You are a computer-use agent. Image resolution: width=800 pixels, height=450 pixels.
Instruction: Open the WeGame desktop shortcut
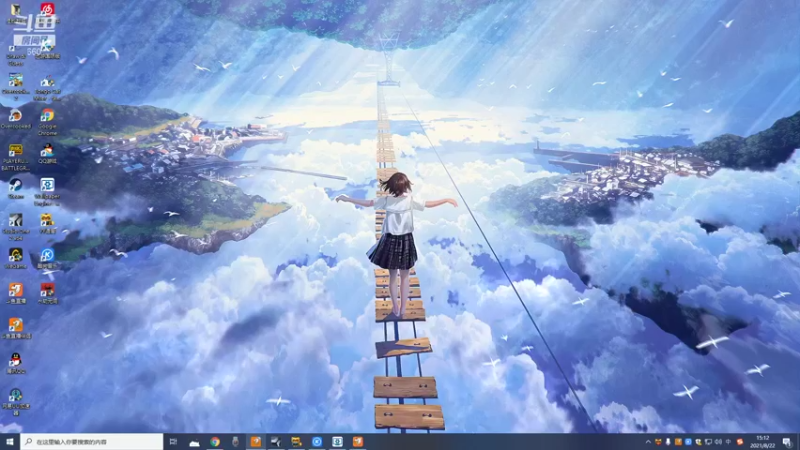click(x=15, y=258)
